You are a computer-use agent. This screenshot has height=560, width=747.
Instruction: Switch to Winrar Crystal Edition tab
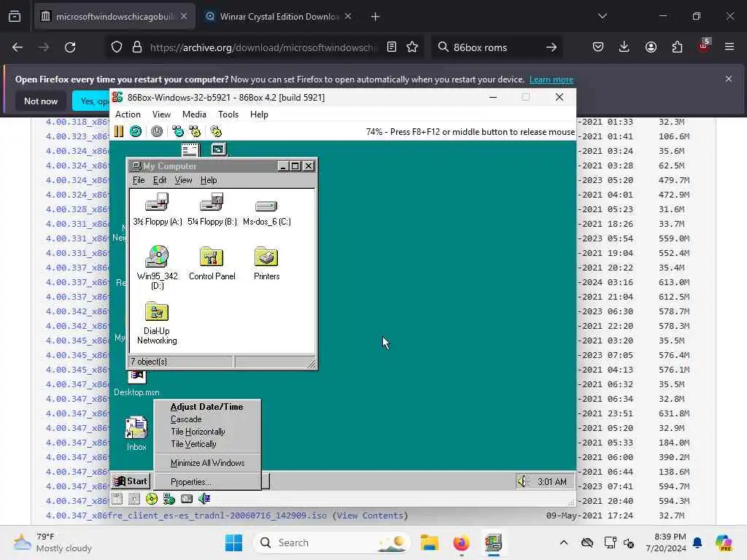[279, 17]
